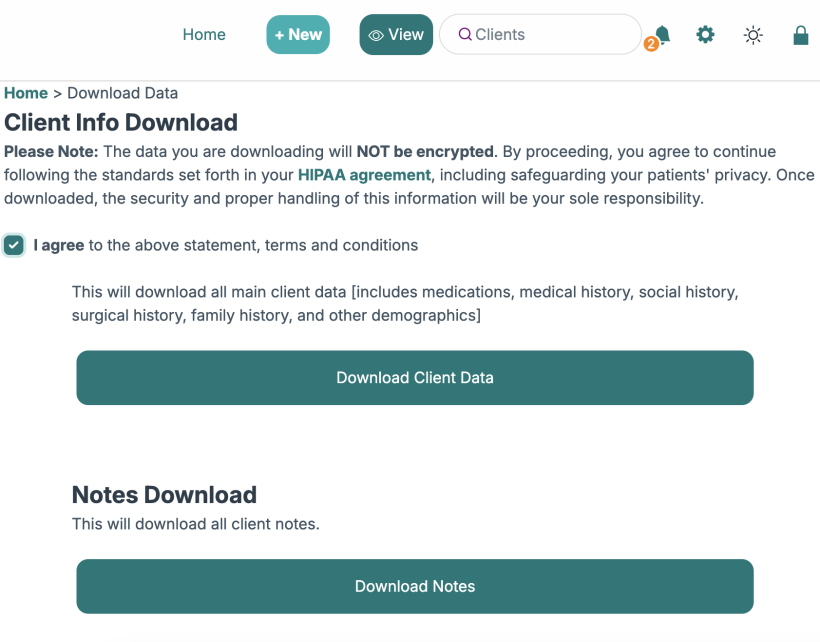Click the padlock icon to lock the session
Image resolution: width=820 pixels, height=642 pixels.
coord(800,35)
